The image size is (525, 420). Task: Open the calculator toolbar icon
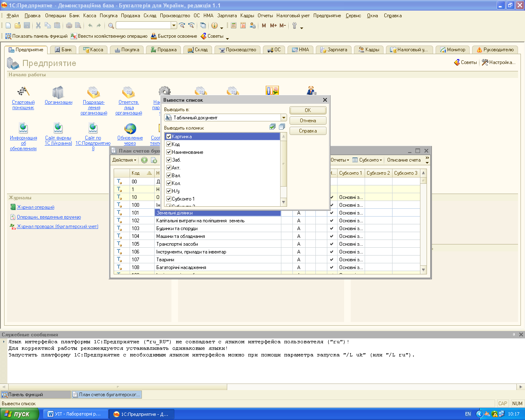pos(233,25)
